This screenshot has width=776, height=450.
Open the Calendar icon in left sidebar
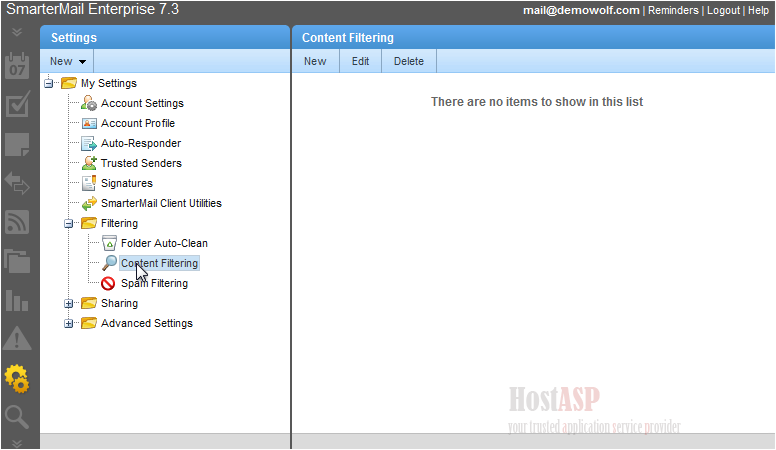pos(17,66)
